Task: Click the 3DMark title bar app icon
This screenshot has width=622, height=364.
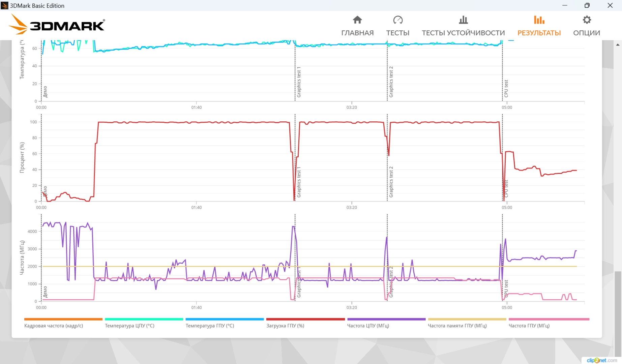Action: click(4, 5)
